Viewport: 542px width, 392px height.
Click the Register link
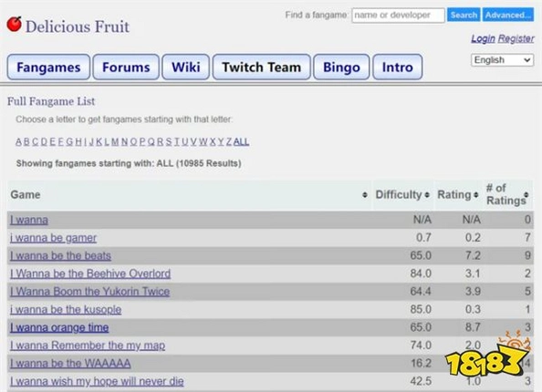tap(516, 38)
